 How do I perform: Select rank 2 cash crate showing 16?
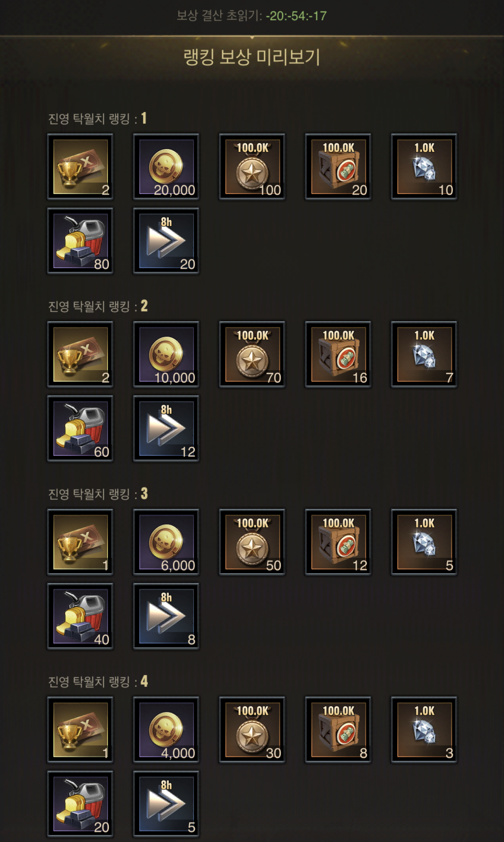point(338,354)
